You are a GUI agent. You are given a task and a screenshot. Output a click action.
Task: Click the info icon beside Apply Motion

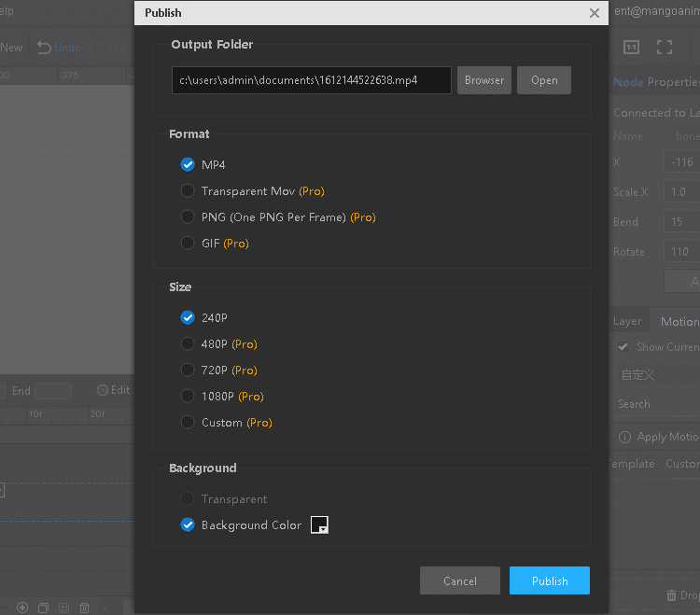[x=625, y=437]
